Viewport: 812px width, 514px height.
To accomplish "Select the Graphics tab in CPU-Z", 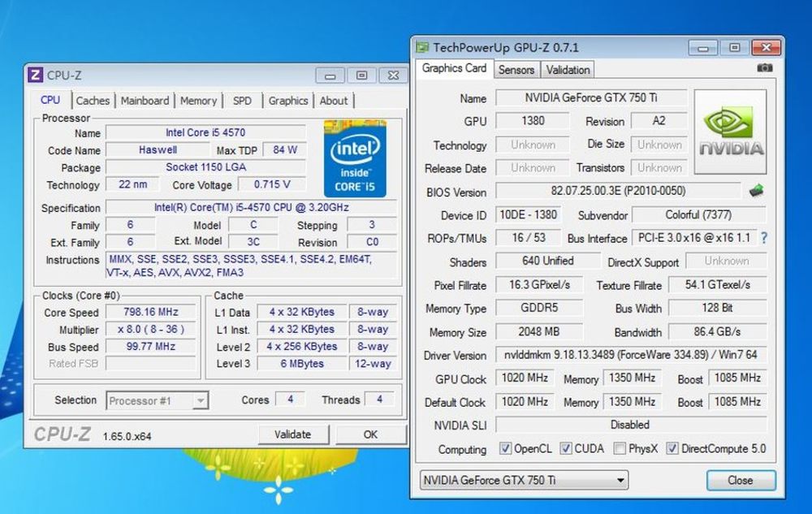I will pos(288,101).
